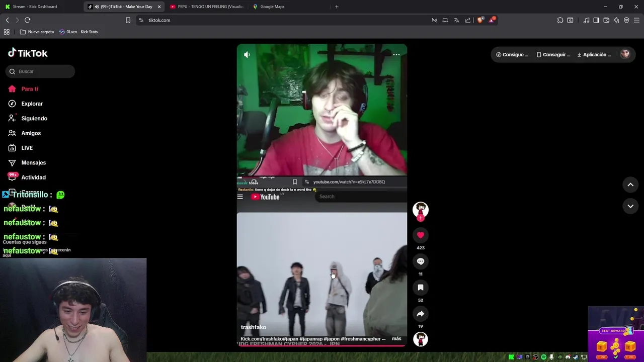
Task: Open the Discord tray icon
Action: pos(568,357)
